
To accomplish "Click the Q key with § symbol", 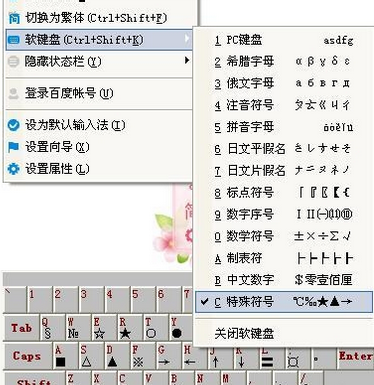I will 52,328.
